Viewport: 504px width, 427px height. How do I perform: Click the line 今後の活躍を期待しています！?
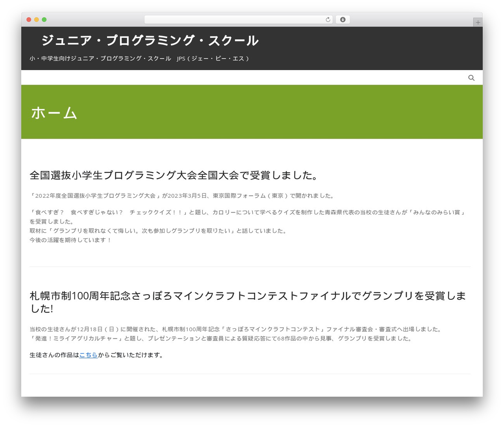(x=70, y=240)
